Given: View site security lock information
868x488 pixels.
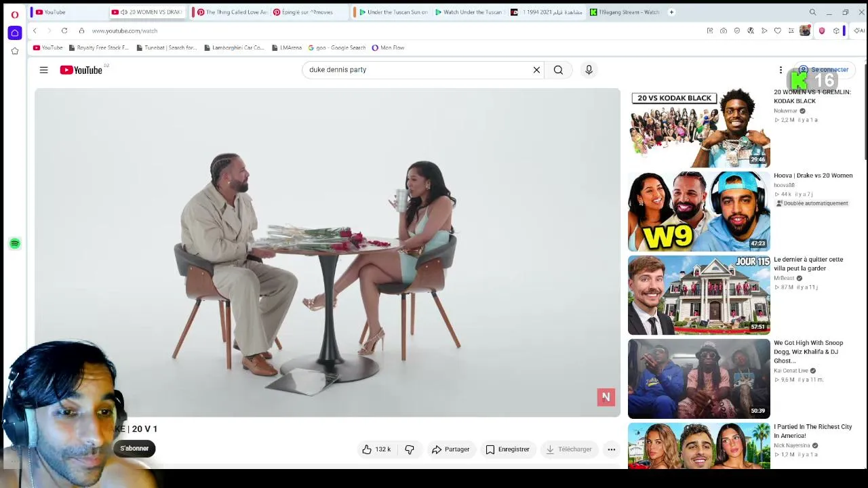Looking at the screenshot, I should pyautogui.click(x=81, y=30).
